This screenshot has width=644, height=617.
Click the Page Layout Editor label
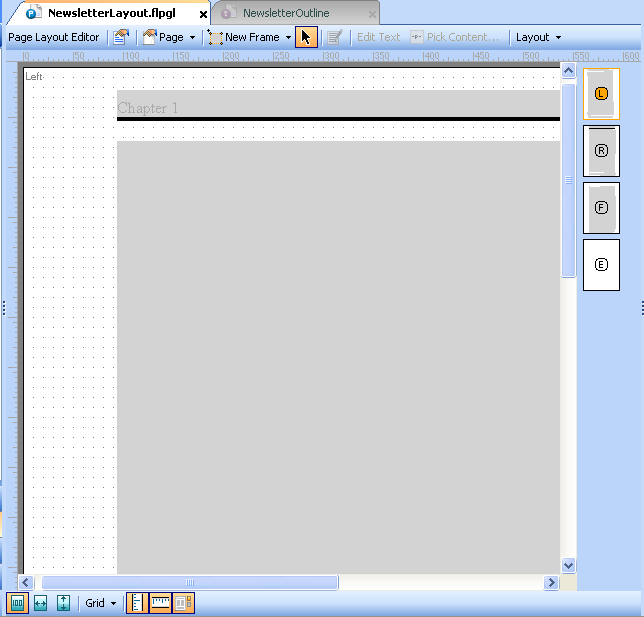click(53, 37)
